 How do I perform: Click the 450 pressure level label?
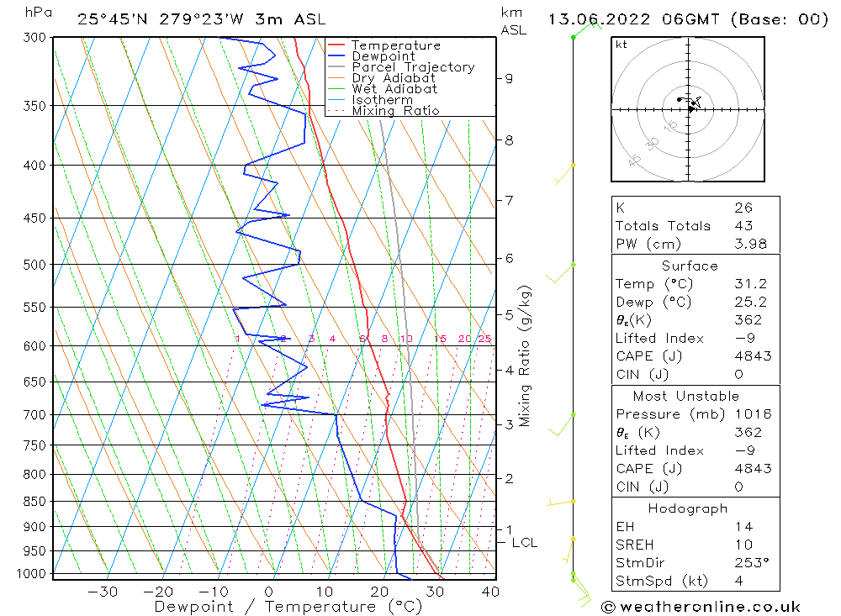tap(34, 218)
